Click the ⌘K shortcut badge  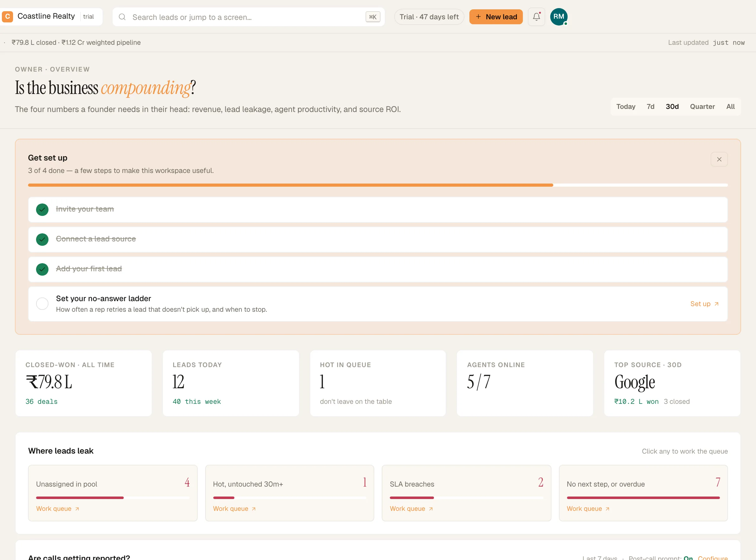pyautogui.click(x=373, y=17)
